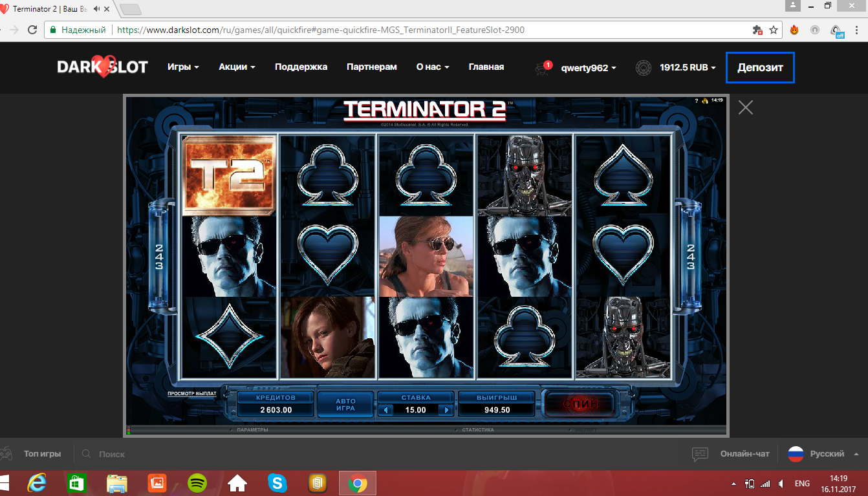This screenshot has width=868, height=496.
Task: Reload the page in Chrome
Action: tap(32, 30)
